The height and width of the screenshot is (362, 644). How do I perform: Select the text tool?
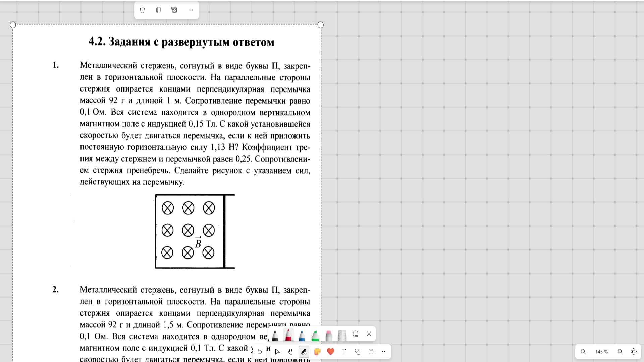click(344, 352)
